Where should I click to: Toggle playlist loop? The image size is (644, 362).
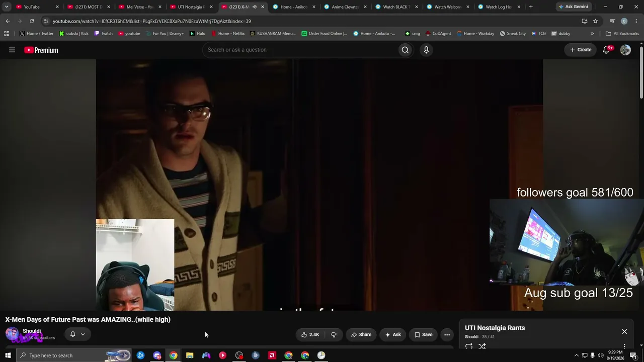pos(469,346)
